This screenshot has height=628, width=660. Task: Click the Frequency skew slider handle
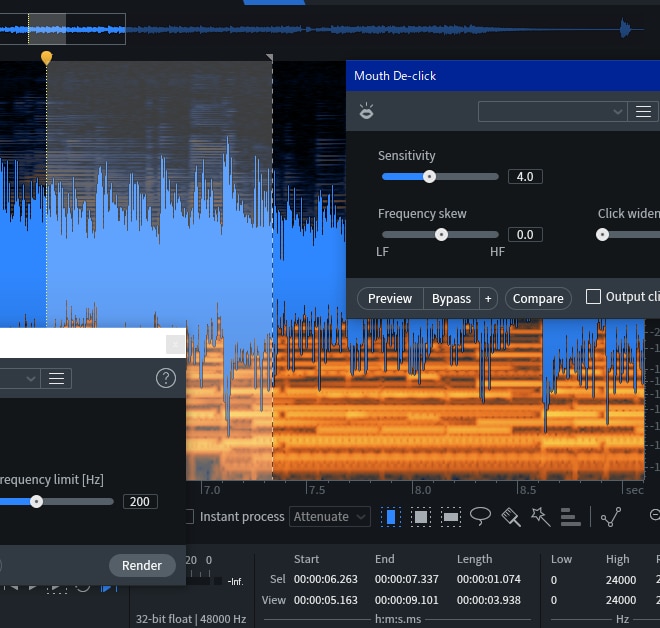coord(441,234)
